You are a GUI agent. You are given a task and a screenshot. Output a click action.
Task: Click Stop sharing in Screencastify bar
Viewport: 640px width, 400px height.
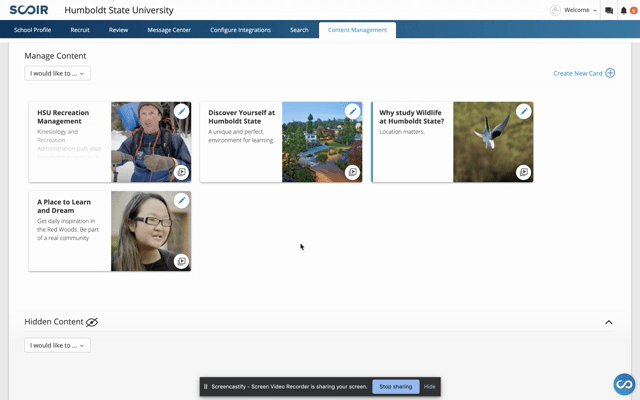click(396, 387)
